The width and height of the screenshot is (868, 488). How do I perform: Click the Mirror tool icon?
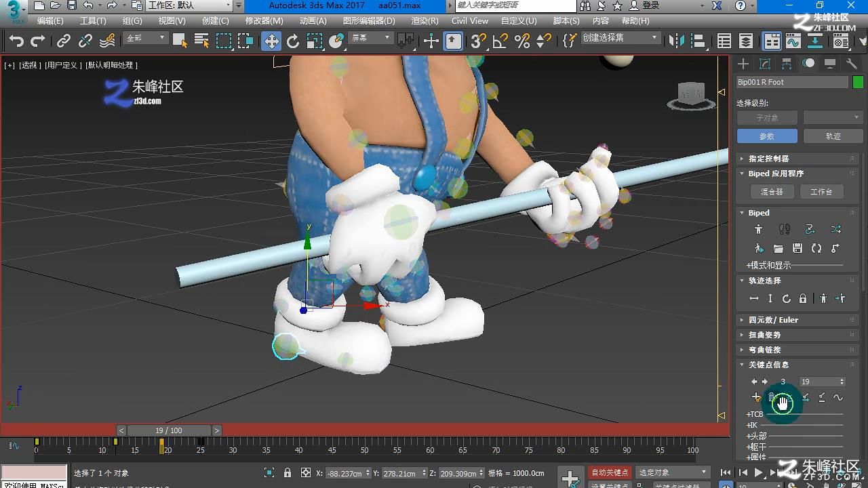coord(677,41)
